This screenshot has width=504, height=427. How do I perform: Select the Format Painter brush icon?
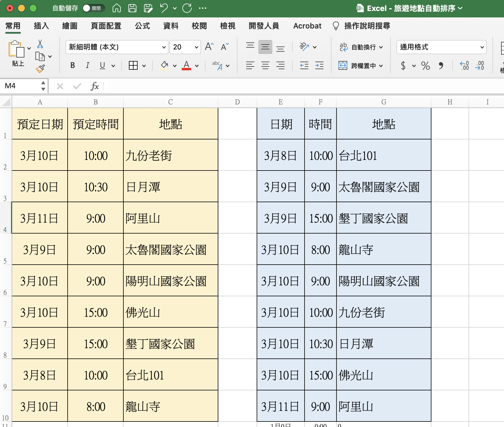coord(40,69)
